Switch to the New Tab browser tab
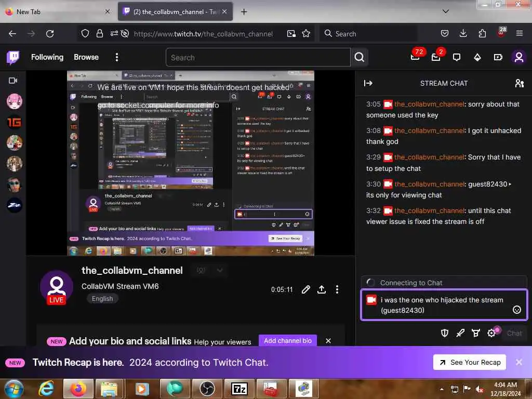This screenshot has height=399, width=532. tap(58, 11)
